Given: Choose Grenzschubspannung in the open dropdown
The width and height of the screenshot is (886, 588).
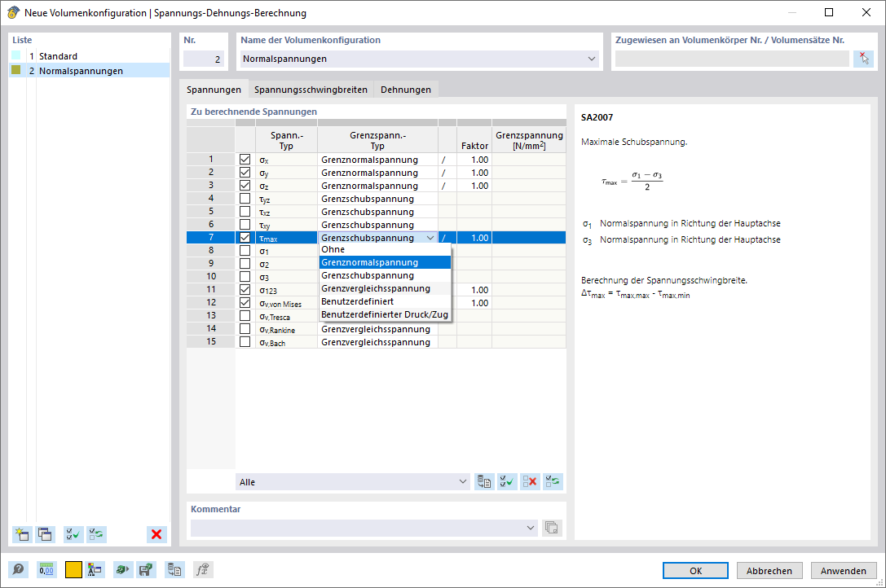Looking at the screenshot, I should pyautogui.click(x=385, y=275).
